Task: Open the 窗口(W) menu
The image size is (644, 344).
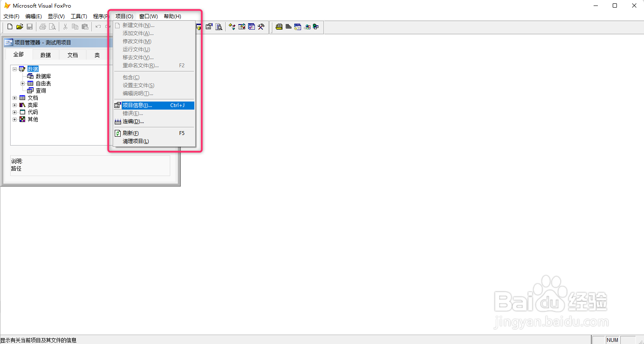Action: [149, 16]
